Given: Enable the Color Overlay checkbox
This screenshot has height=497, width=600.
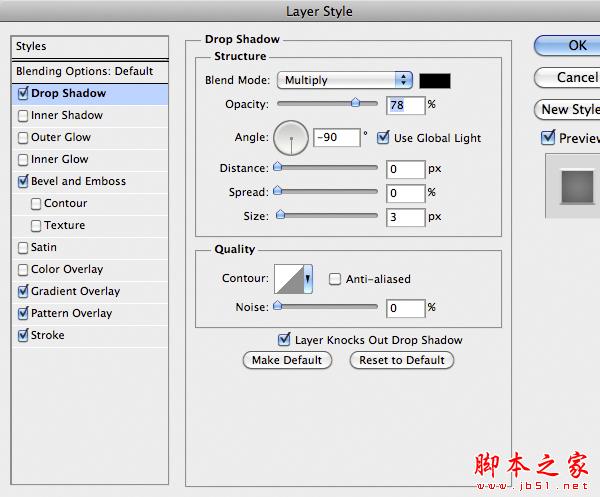Looking at the screenshot, I should point(23,270).
